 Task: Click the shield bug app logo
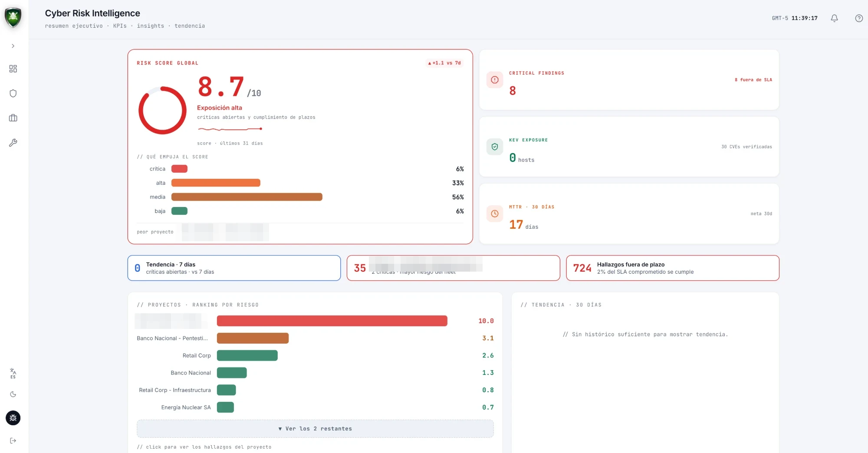(13, 17)
